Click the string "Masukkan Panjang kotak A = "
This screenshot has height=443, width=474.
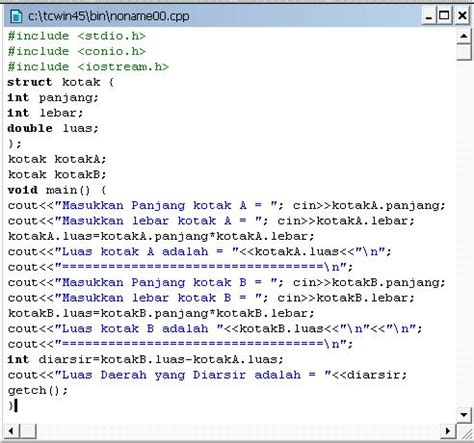(166, 205)
